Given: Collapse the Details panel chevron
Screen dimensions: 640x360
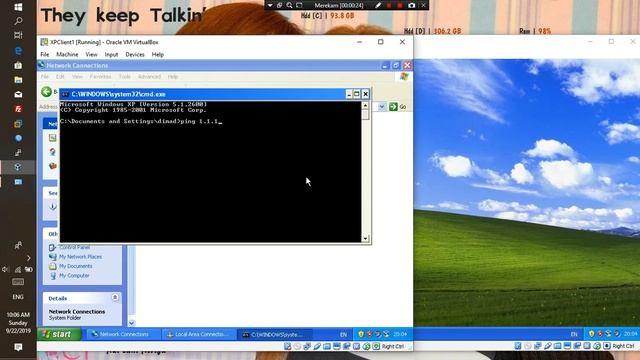Looking at the screenshot, I should click(x=115, y=298).
